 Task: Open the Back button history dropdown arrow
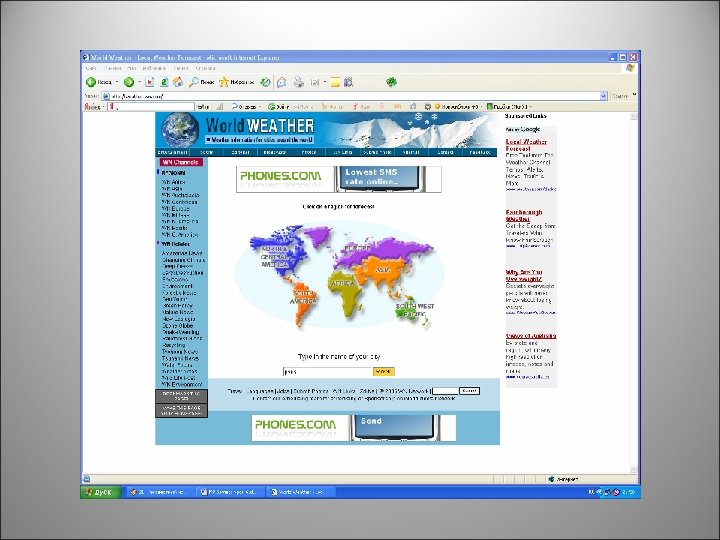coord(117,82)
